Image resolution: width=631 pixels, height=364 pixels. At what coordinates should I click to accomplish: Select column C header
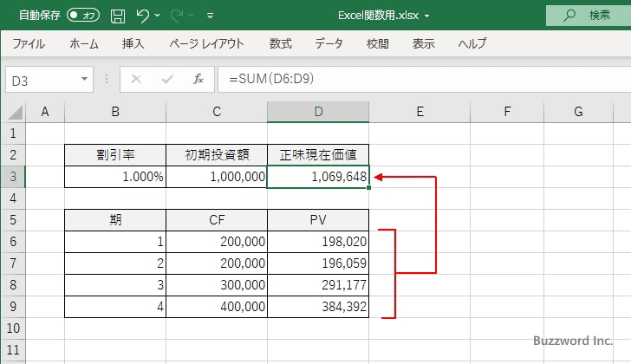pos(217,112)
